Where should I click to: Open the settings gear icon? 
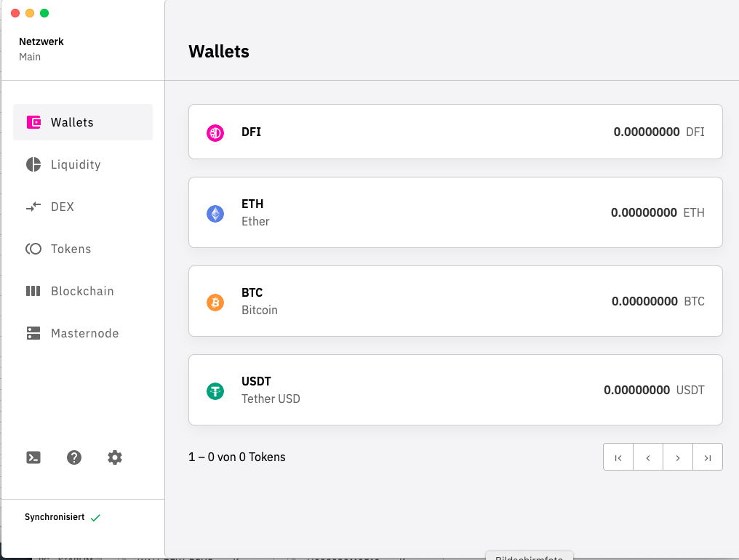tap(115, 457)
